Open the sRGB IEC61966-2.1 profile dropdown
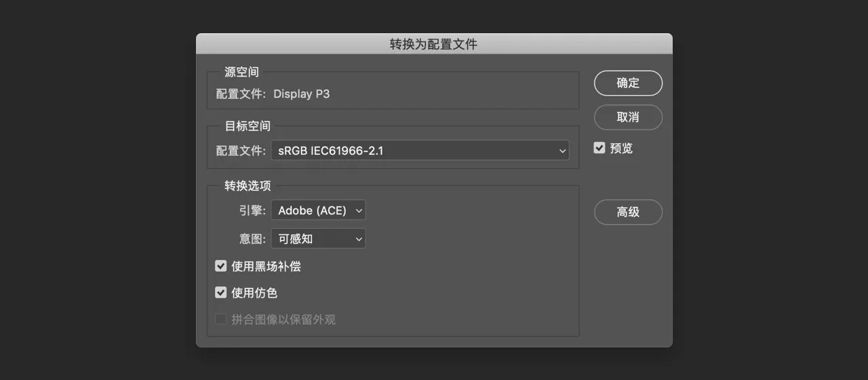 (x=420, y=151)
